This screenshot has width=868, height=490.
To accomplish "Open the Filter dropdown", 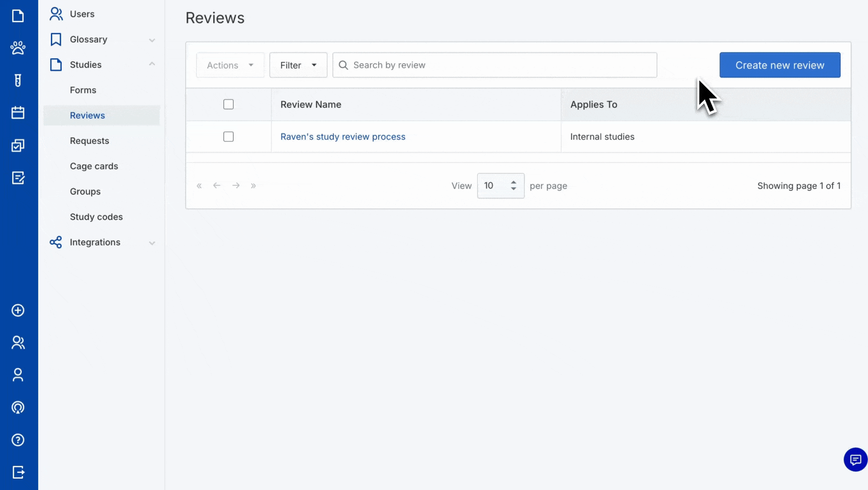I will click(x=298, y=65).
